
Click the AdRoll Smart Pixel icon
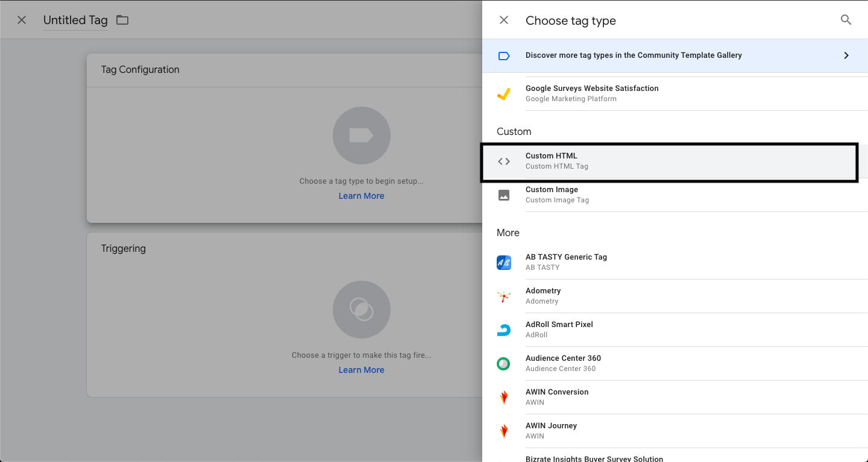(504, 330)
